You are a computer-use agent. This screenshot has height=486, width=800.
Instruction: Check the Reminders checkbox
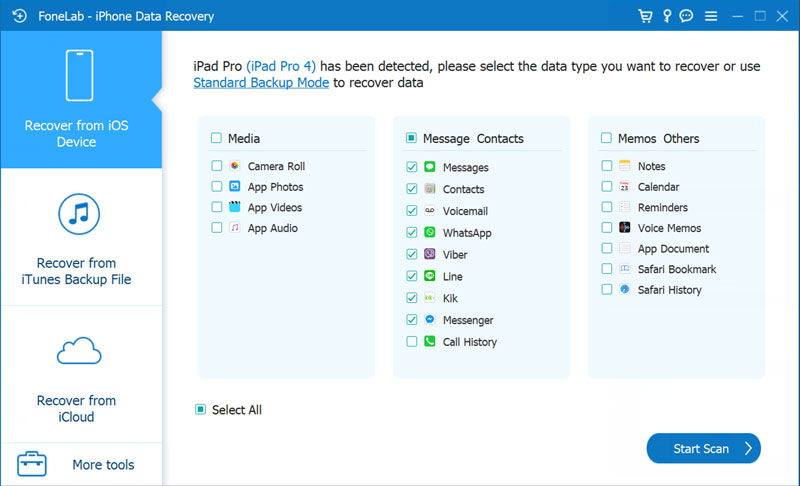tap(607, 207)
